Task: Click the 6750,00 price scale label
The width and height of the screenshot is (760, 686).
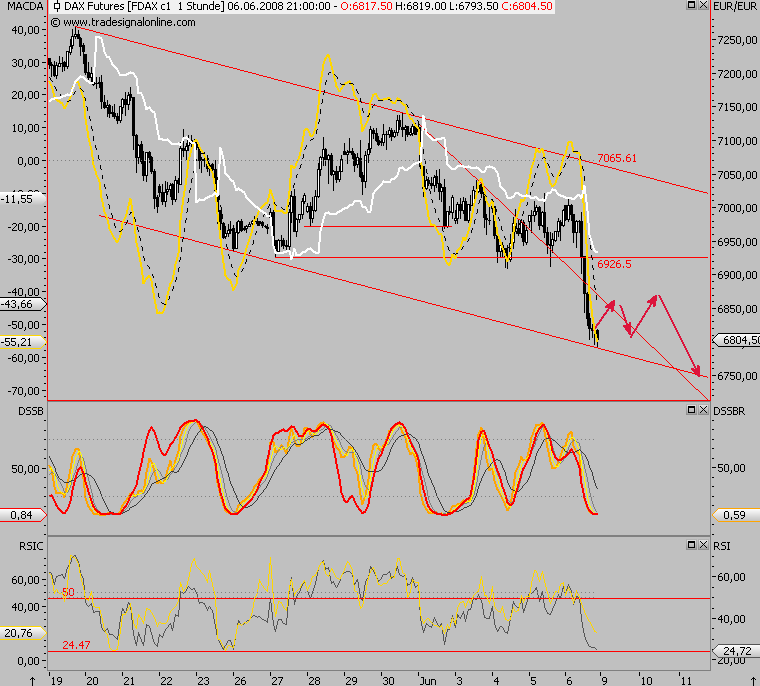Action: pos(737,376)
